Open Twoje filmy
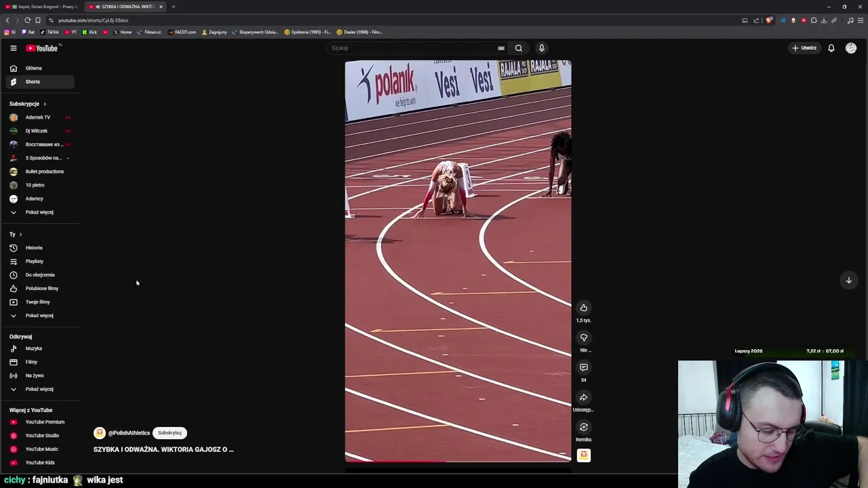868x488 pixels. pyautogui.click(x=39, y=302)
